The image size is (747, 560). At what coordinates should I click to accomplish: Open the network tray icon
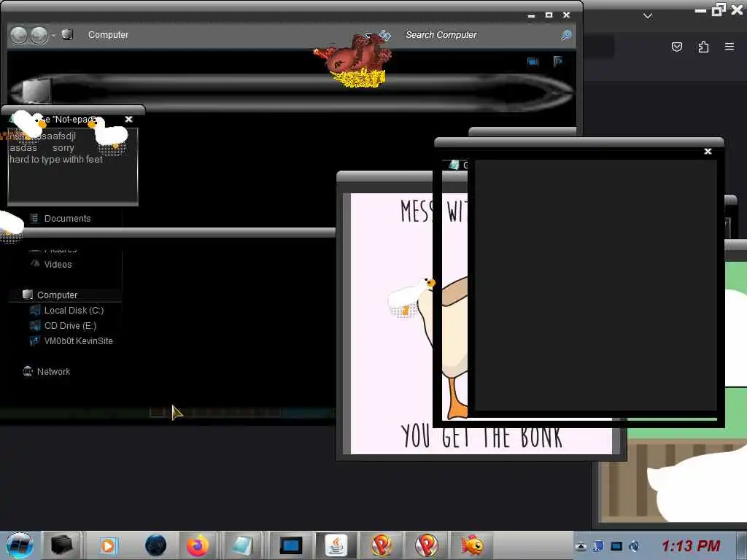tap(616, 546)
